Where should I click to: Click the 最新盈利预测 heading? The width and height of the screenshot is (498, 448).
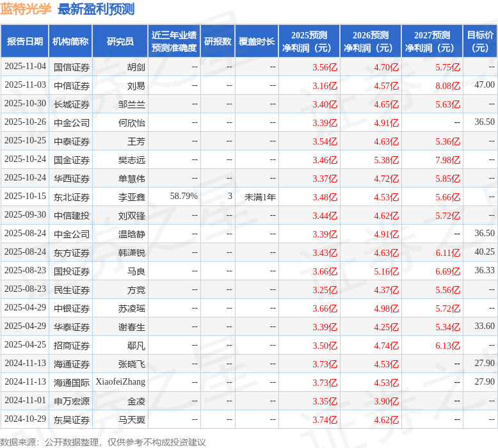click(x=96, y=9)
